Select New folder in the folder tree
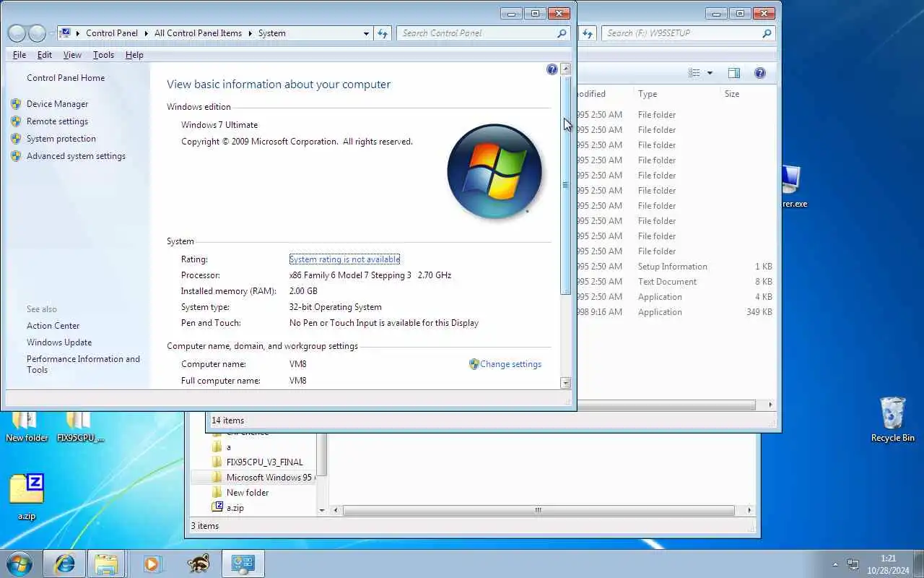 tap(247, 493)
